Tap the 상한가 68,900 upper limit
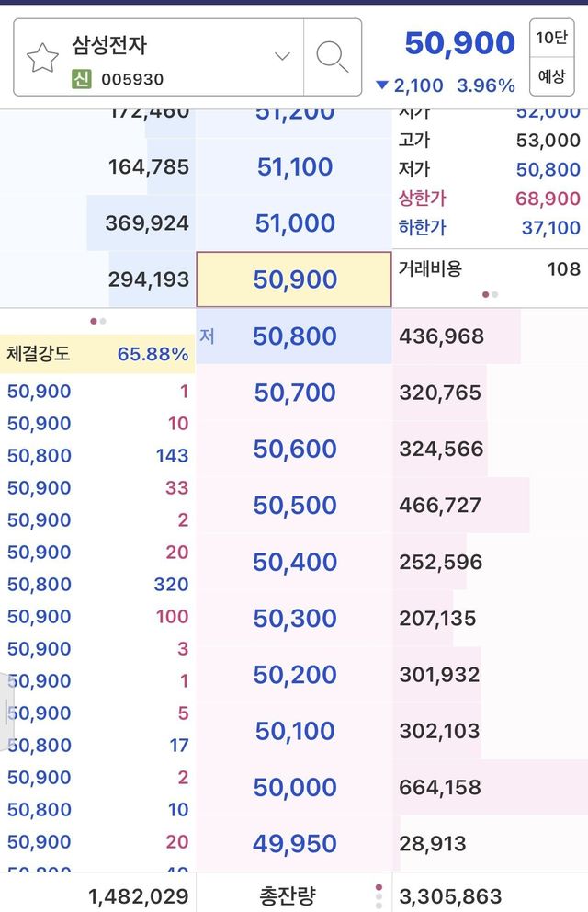This screenshot has height=912, width=588. click(489, 199)
